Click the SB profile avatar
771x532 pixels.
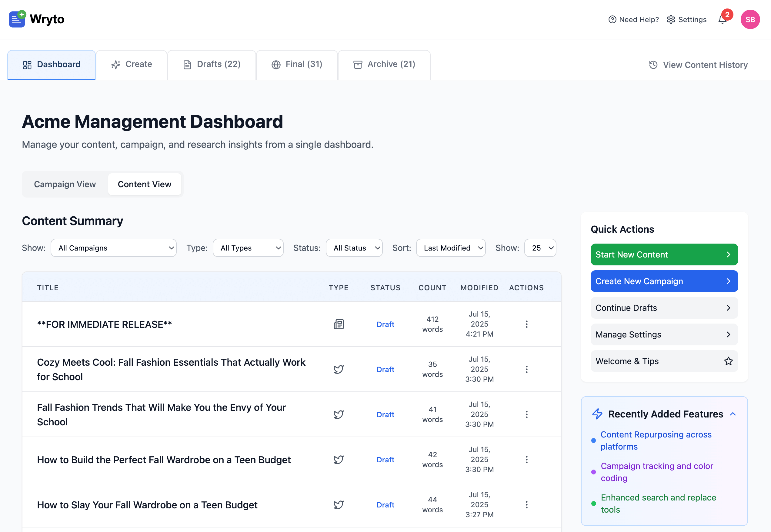[750, 19]
